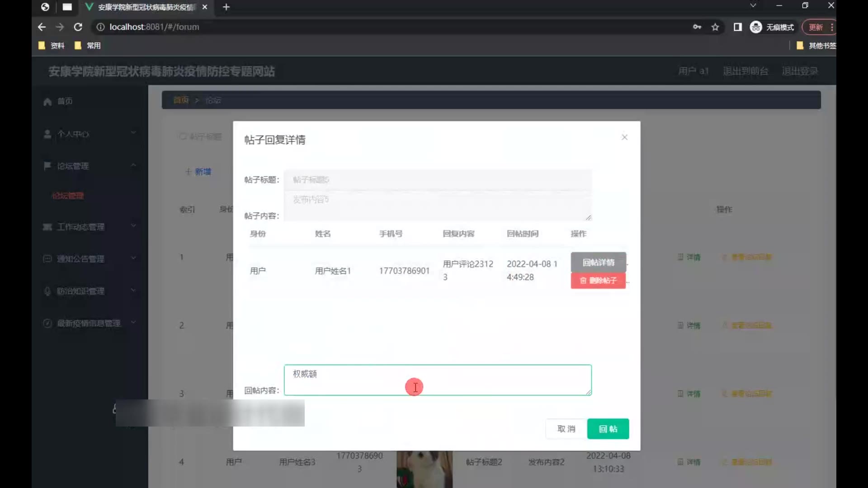Open the saved passwords key icon
868x488 pixels.
point(697,27)
